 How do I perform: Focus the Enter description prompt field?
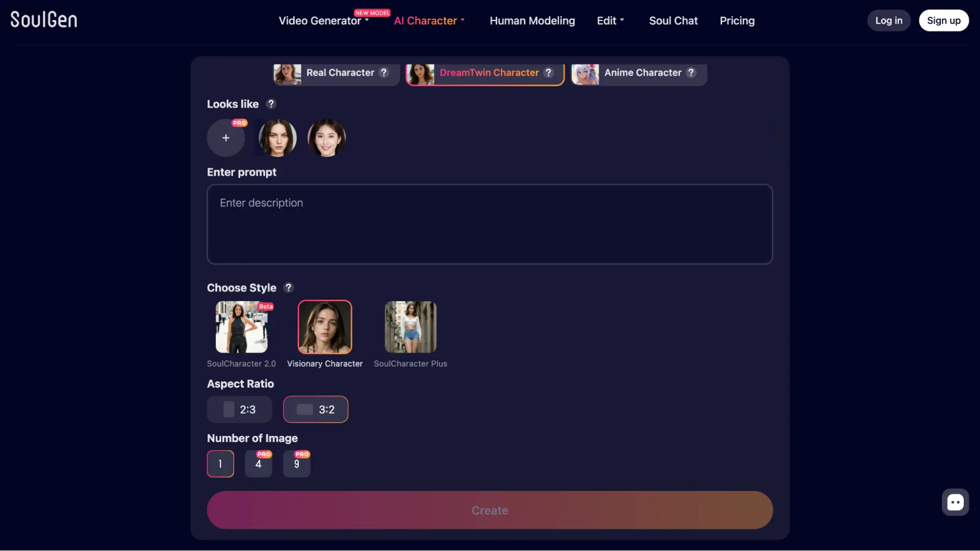coord(490,225)
